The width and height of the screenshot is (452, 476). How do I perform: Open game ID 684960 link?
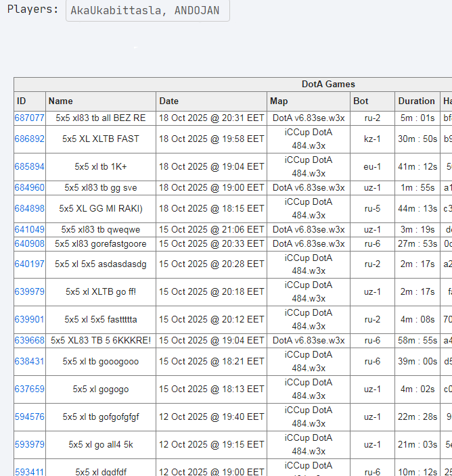[30, 187]
